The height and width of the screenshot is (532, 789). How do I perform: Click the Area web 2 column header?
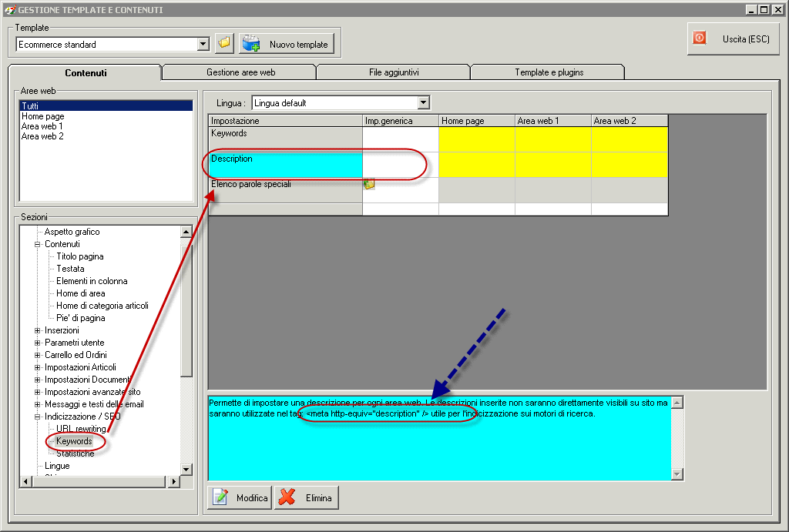point(630,121)
